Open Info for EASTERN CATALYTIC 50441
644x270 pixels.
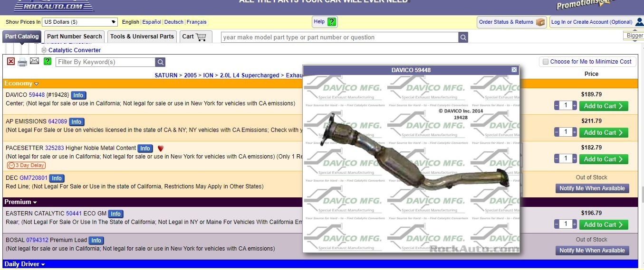tap(115, 214)
